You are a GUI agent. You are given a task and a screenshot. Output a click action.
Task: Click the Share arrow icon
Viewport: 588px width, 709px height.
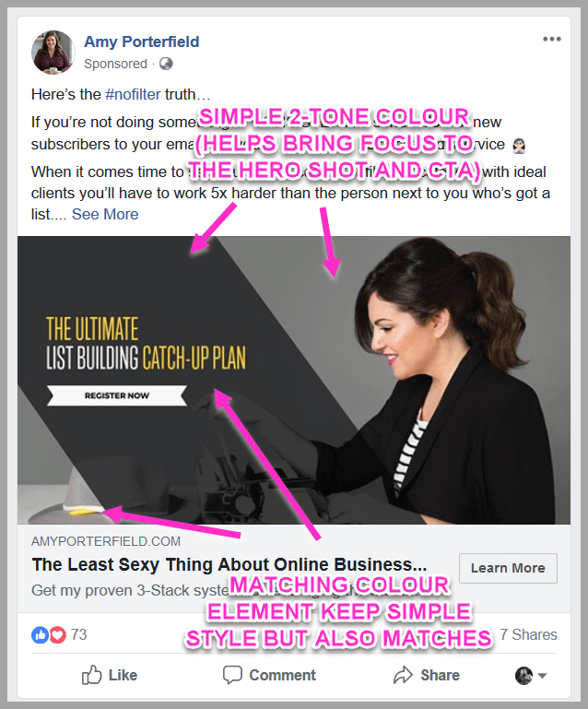[403, 675]
